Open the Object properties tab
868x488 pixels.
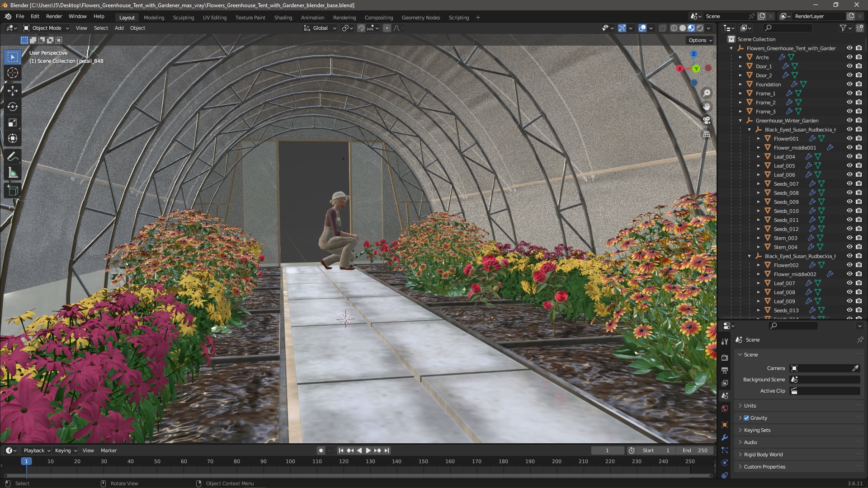725,425
